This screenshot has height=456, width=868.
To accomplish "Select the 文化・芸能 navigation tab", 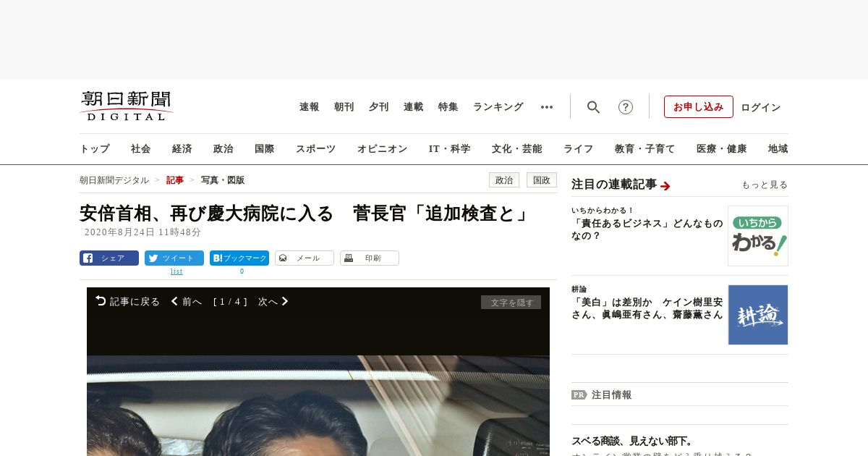I will pos(516,148).
